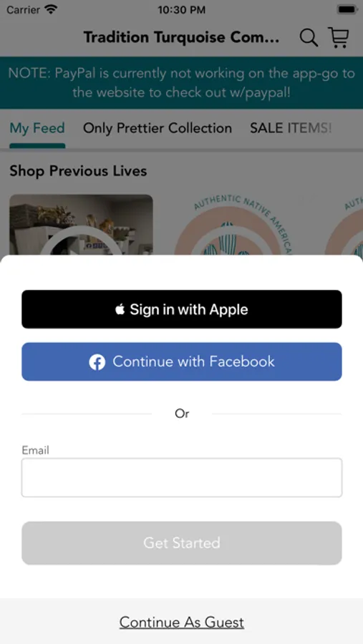
Task: Tap the Facebook logo icon
Action: 97,362
